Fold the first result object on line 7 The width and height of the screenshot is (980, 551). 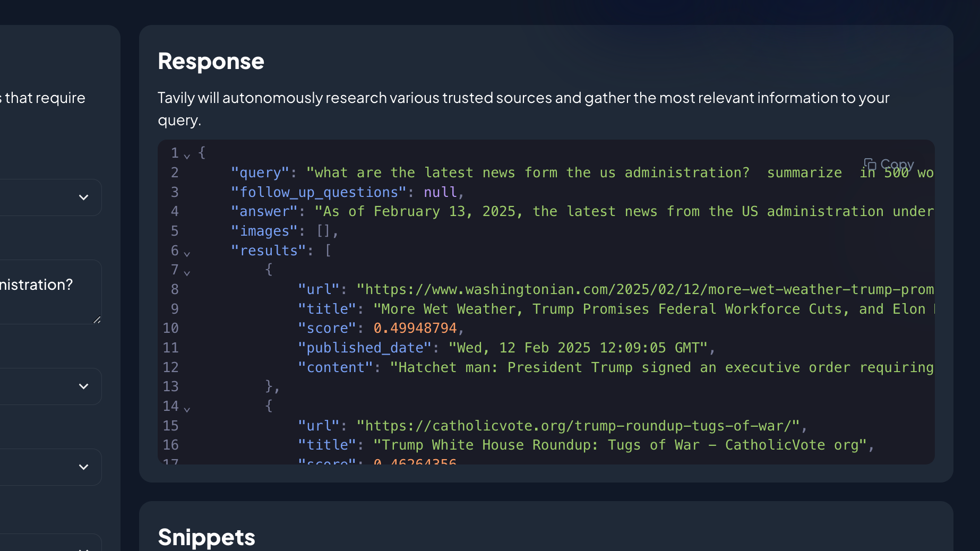pyautogui.click(x=187, y=273)
